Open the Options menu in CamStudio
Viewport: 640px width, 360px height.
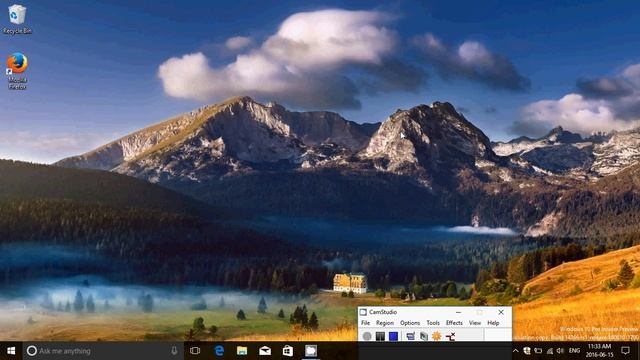pos(410,322)
